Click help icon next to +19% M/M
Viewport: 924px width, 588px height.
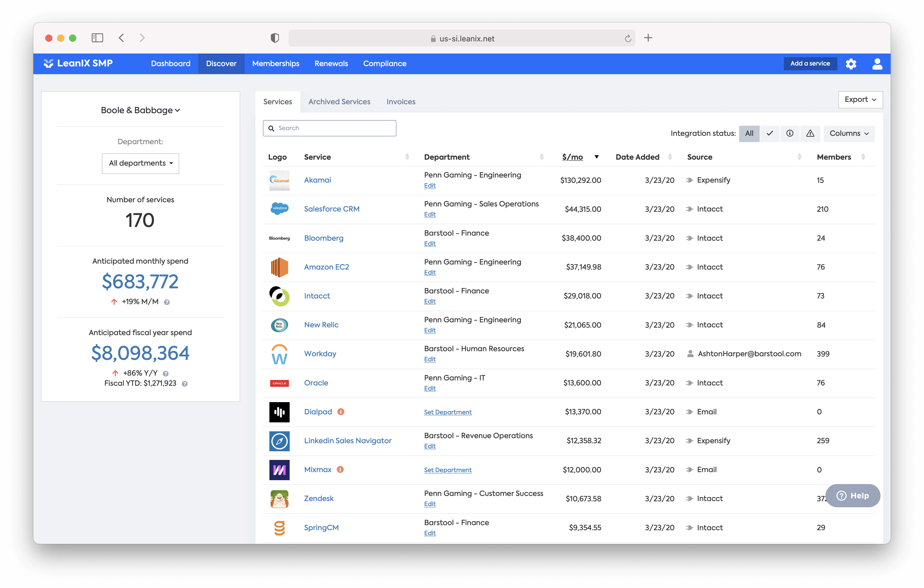pyautogui.click(x=166, y=302)
